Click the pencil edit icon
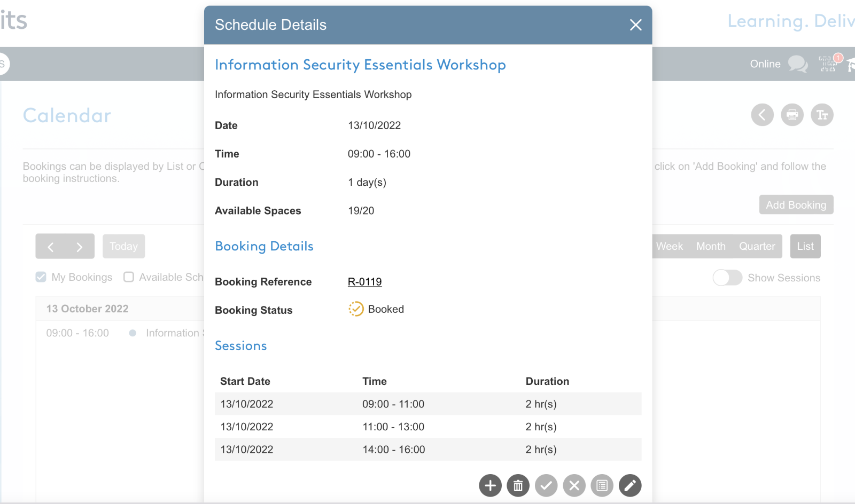The height and width of the screenshot is (504, 855). 630,485
